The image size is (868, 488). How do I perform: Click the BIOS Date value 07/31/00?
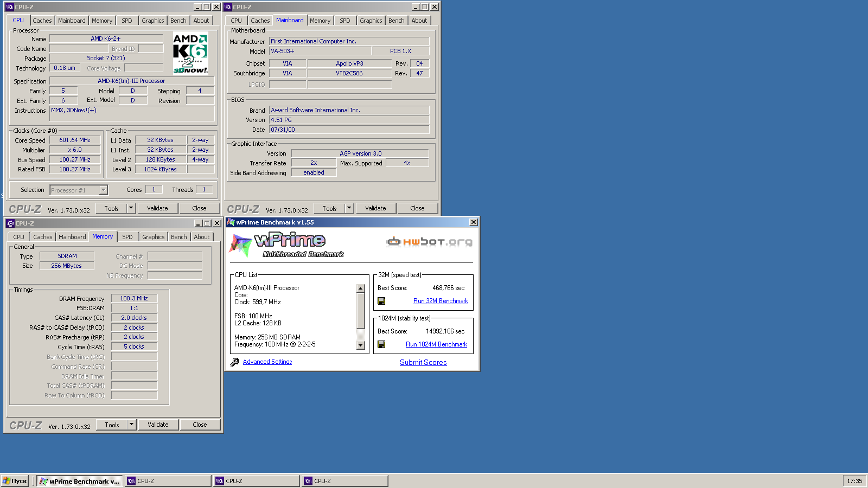click(x=349, y=130)
